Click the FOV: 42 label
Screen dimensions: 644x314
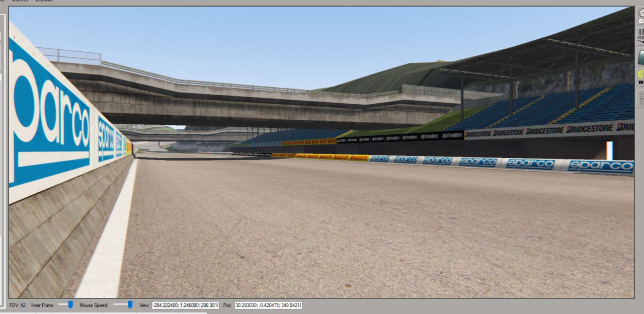tap(18, 305)
